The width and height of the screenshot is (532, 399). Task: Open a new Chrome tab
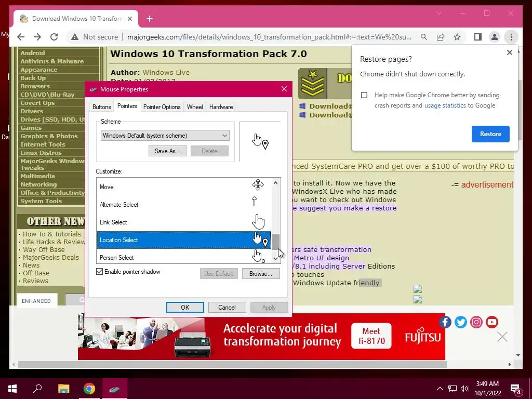click(x=149, y=19)
